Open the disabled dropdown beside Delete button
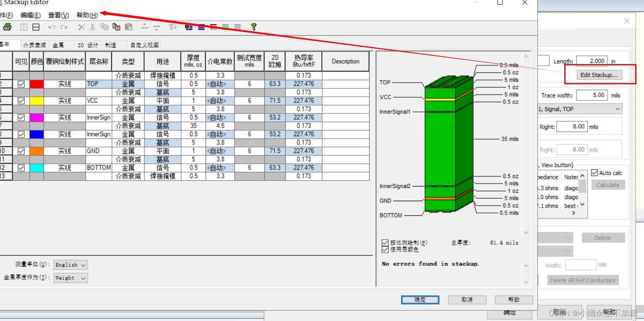Image resolution: width=644 pixels, height=321 pixels. 555,238
